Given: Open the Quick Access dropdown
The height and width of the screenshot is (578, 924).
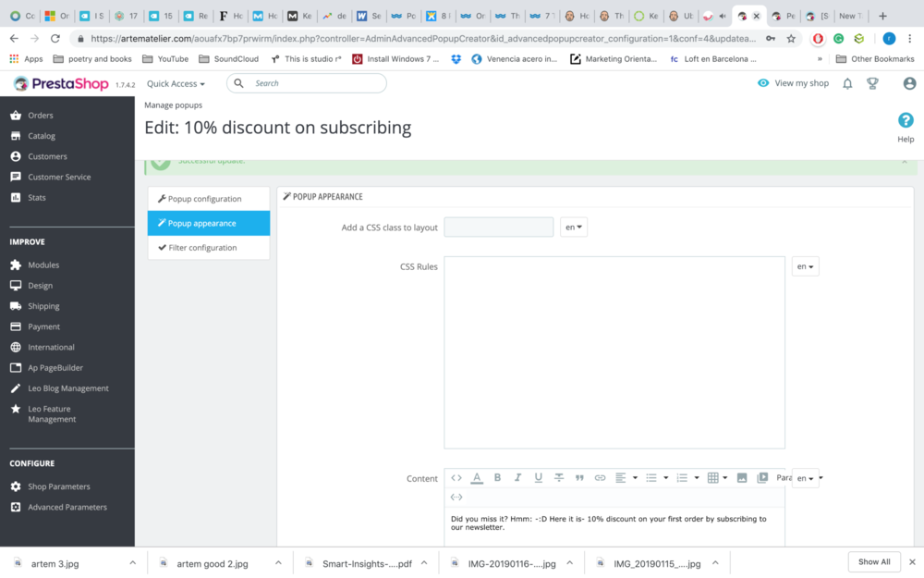Looking at the screenshot, I should point(175,83).
